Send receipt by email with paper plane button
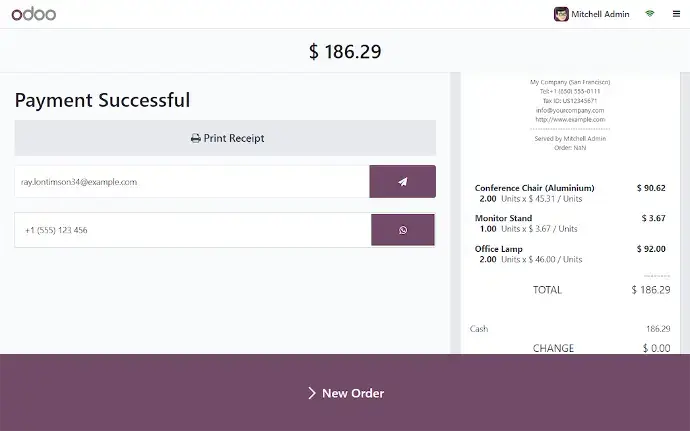690x431 pixels. (402, 182)
